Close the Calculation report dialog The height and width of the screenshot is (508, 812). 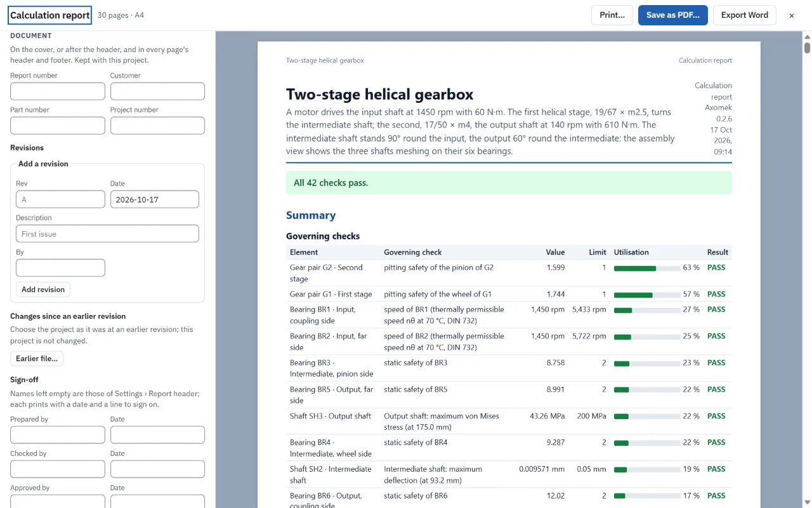(x=792, y=15)
